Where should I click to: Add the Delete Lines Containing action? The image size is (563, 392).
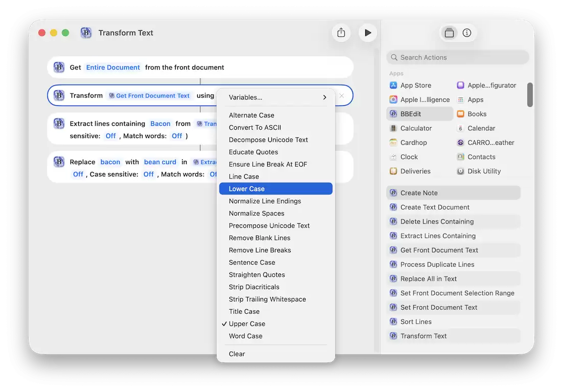point(454,222)
